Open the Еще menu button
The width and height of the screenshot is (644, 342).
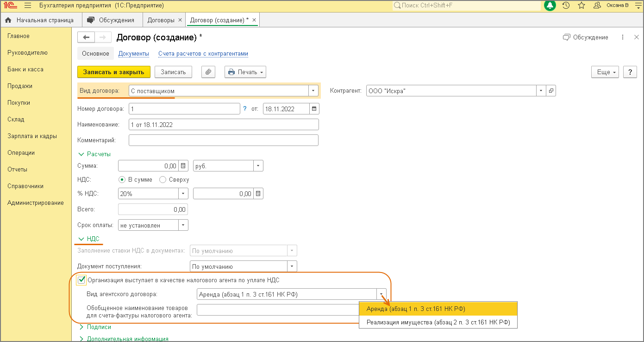[605, 72]
